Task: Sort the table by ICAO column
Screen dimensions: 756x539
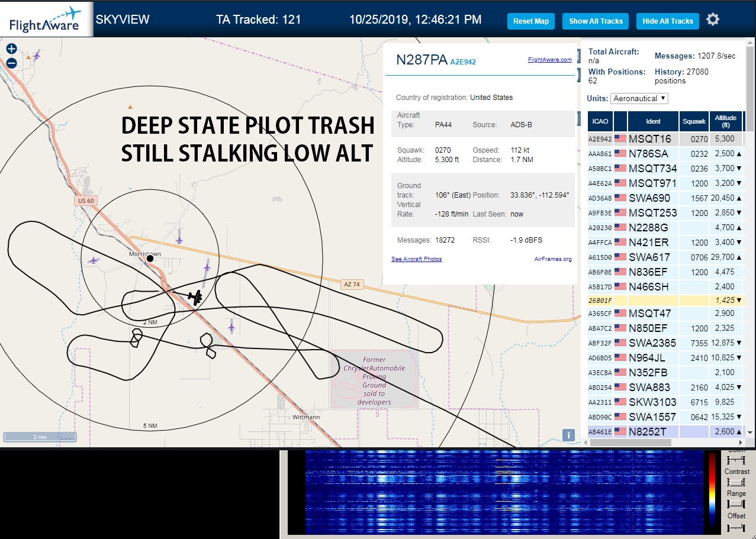Action: (600, 121)
